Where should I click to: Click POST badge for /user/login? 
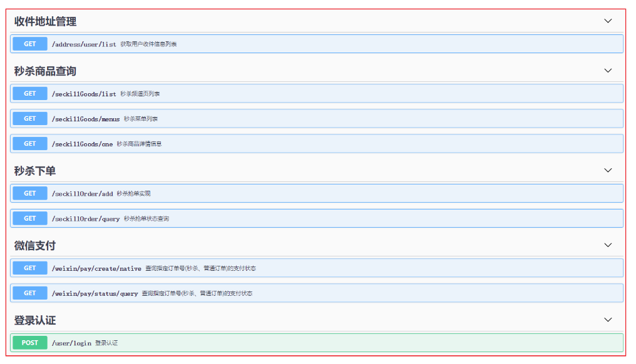click(30, 343)
